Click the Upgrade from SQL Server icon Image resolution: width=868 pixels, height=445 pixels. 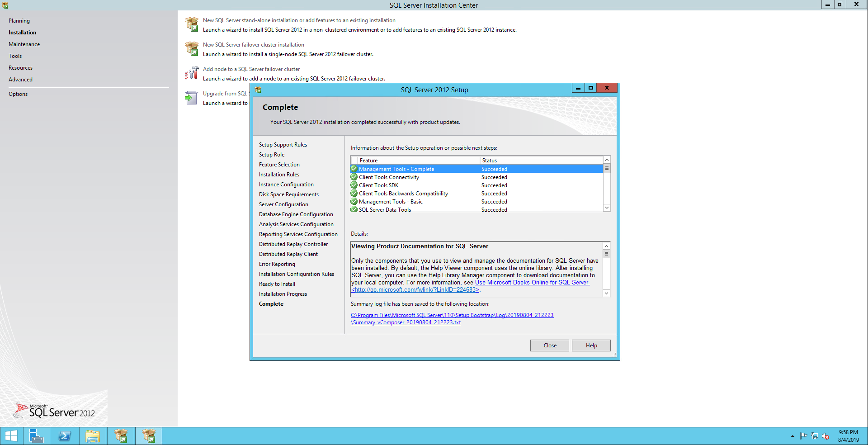click(x=192, y=98)
